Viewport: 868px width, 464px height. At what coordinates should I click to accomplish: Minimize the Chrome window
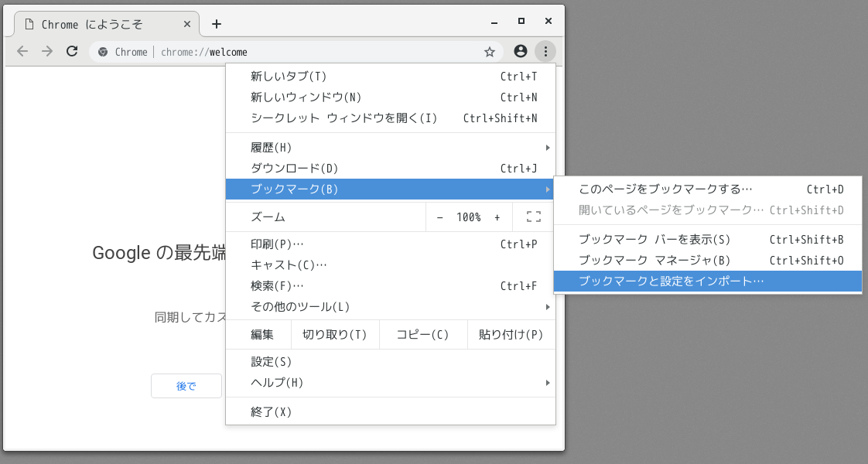tap(494, 22)
